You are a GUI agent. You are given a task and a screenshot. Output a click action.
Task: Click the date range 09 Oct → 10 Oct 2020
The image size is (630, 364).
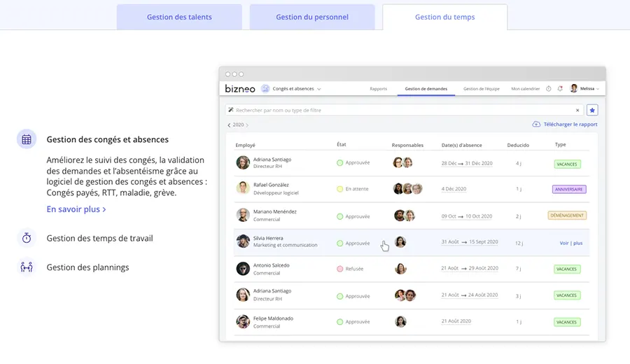pos(466,216)
